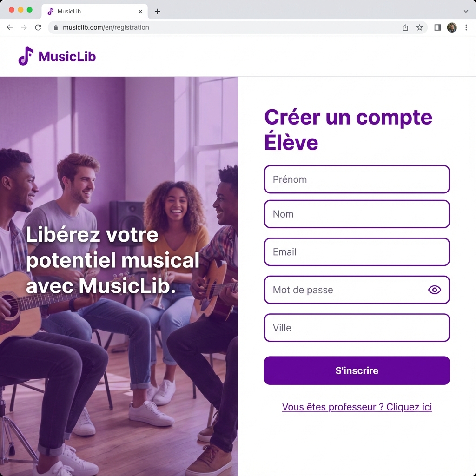
Task: Reload the page with the refresh icon
Action: point(38,27)
